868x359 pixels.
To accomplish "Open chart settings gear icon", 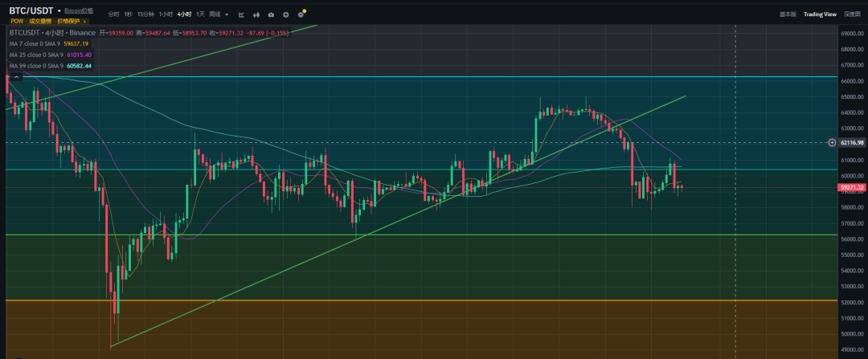I will click(x=301, y=14).
